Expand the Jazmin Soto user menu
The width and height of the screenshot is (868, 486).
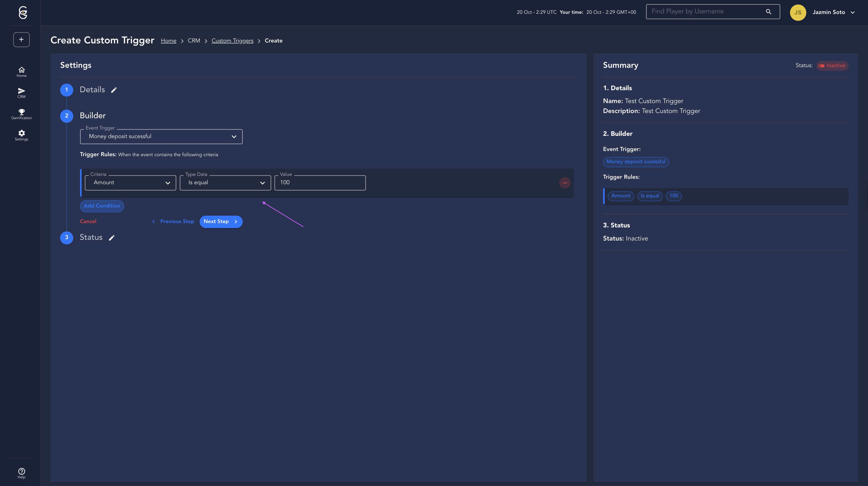(833, 12)
